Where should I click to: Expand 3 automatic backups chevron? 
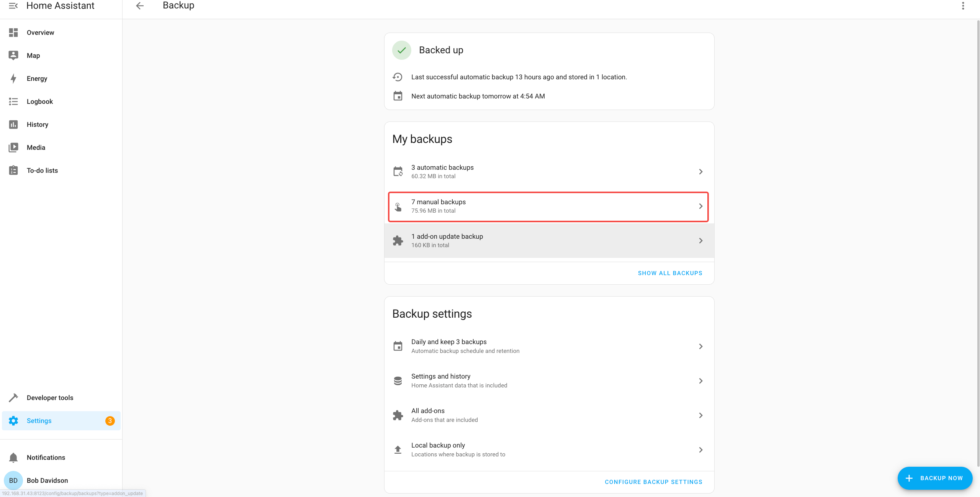click(700, 172)
